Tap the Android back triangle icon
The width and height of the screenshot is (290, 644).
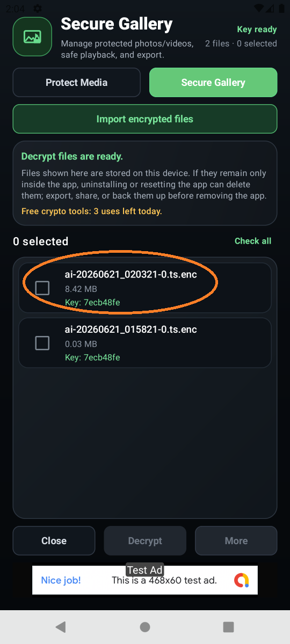pos(61,627)
